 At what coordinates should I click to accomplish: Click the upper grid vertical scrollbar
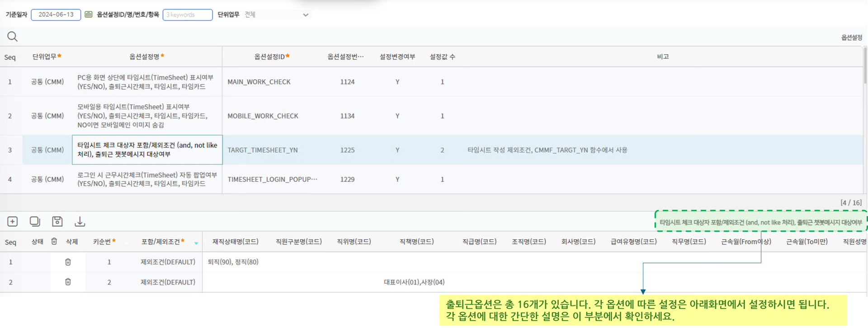coord(865,66)
